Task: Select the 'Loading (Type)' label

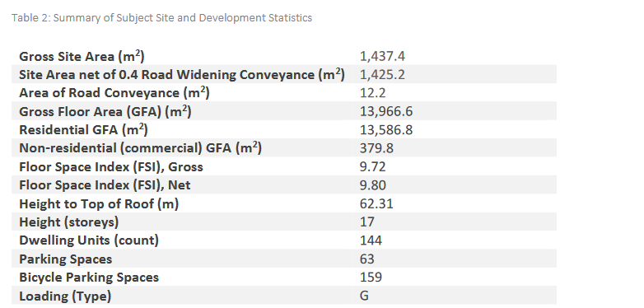Action: [x=65, y=296]
